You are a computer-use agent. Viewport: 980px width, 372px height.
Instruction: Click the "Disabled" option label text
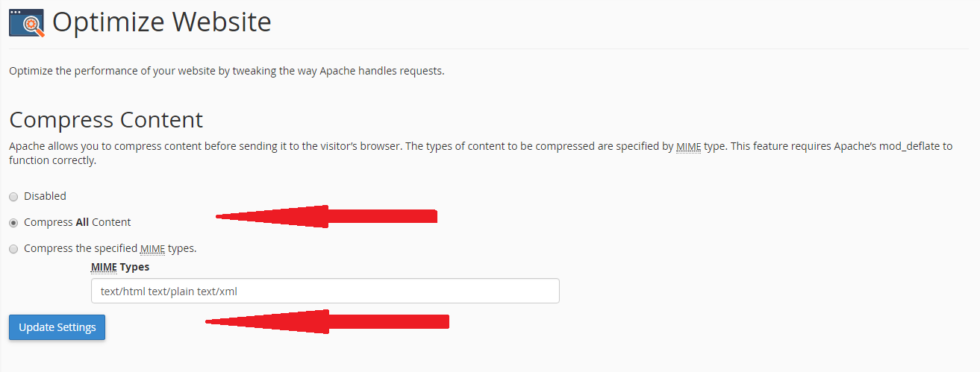coord(45,196)
